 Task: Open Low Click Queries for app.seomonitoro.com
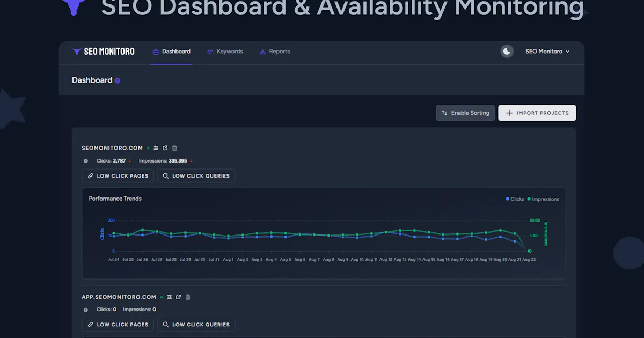click(196, 325)
